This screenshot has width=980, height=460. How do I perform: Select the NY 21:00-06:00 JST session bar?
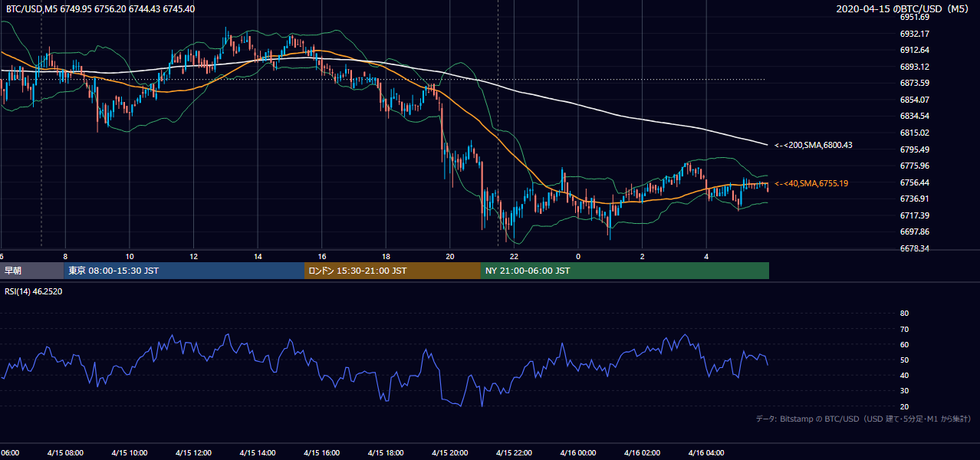[x=625, y=271]
